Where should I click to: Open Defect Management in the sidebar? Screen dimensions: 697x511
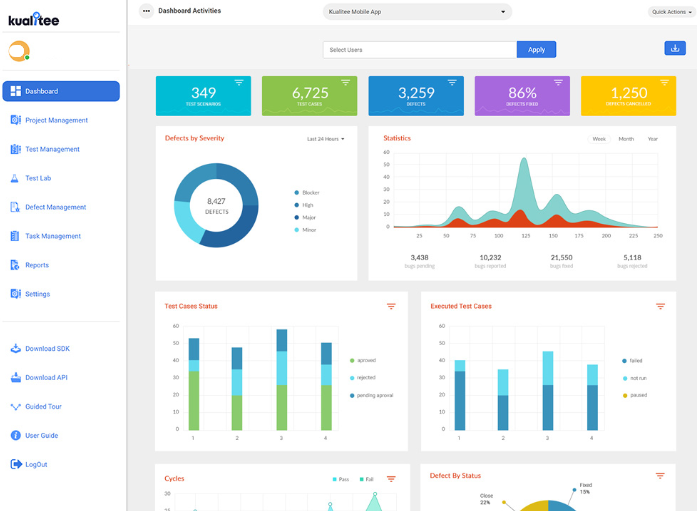tap(56, 207)
